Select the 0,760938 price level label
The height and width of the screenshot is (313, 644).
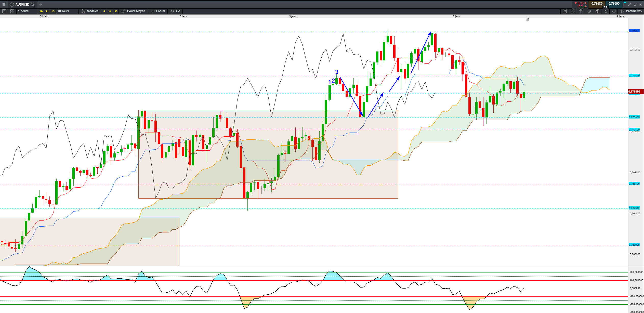click(x=634, y=245)
